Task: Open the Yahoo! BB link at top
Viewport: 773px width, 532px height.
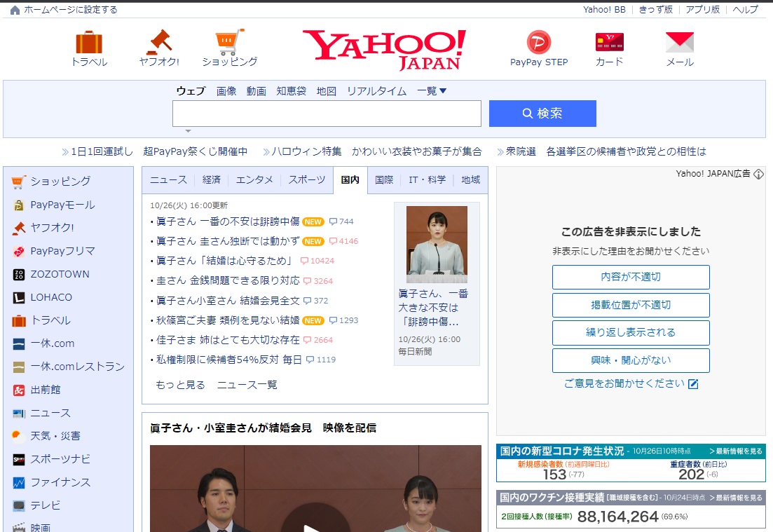Action: pyautogui.click(x=604, y=9)
